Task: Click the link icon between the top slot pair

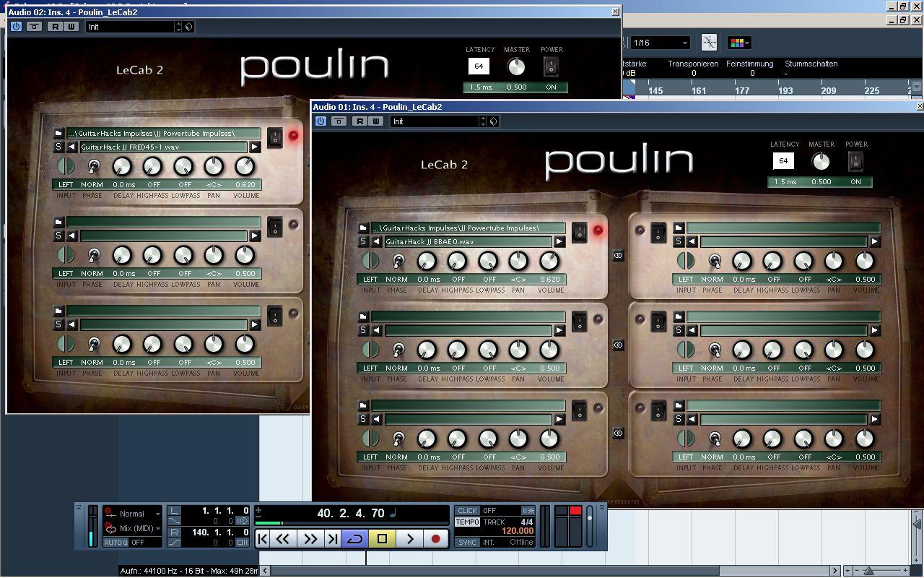Action: point(618,255)
